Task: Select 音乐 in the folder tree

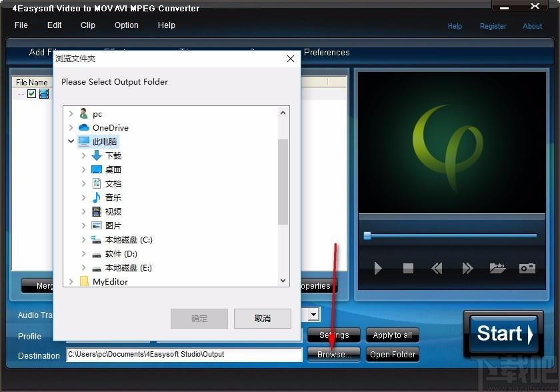Action: click(x=113, y=197)
